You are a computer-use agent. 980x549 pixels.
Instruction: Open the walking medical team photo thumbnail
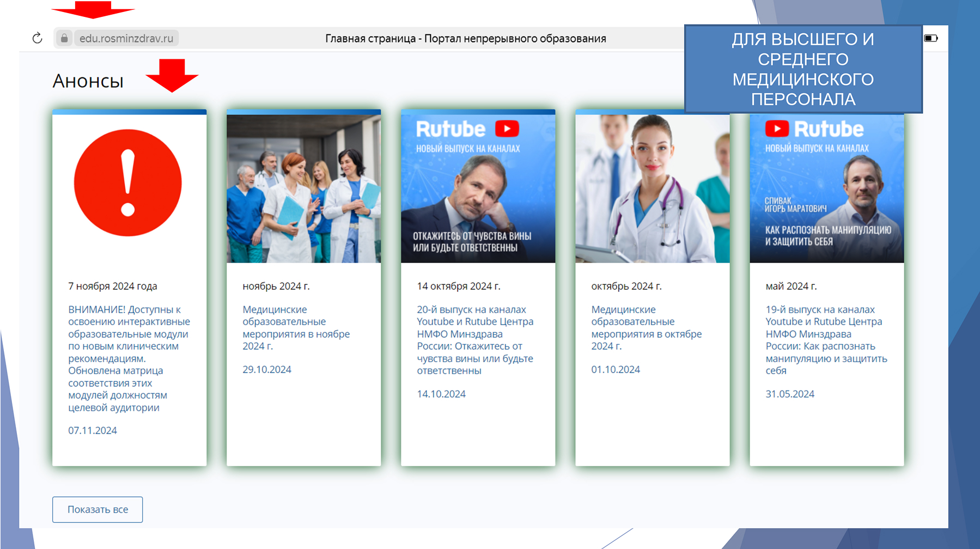(303, 188)
